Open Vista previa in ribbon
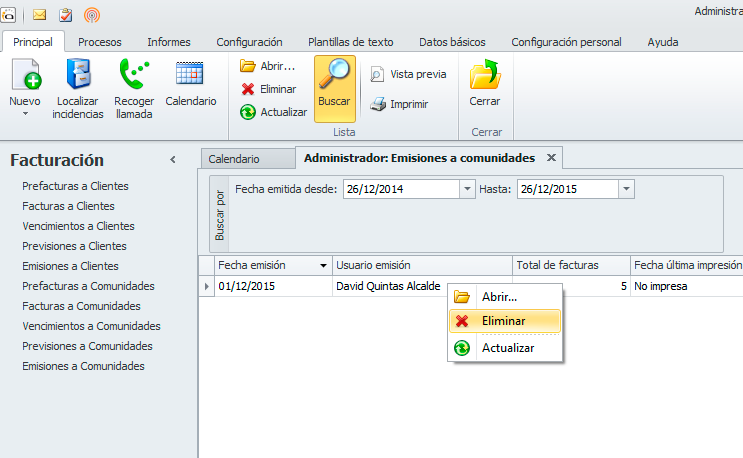The width and height of the screenshot is (743, 458). [x=408, y=74]
